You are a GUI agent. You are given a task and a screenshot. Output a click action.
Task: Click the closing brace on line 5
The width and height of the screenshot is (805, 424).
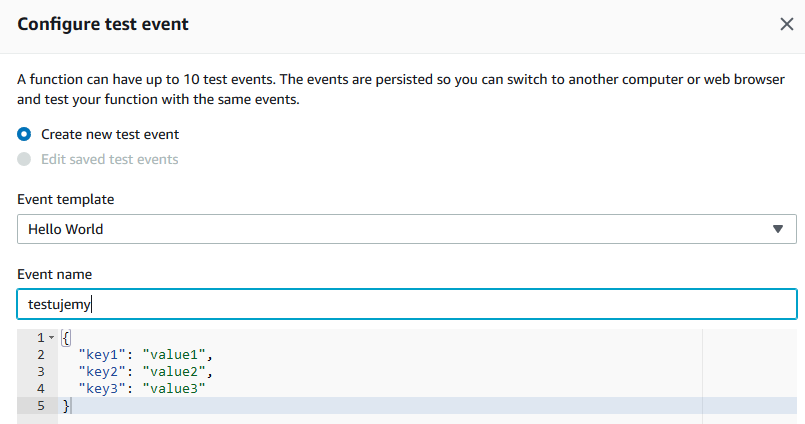pos(66,406)
